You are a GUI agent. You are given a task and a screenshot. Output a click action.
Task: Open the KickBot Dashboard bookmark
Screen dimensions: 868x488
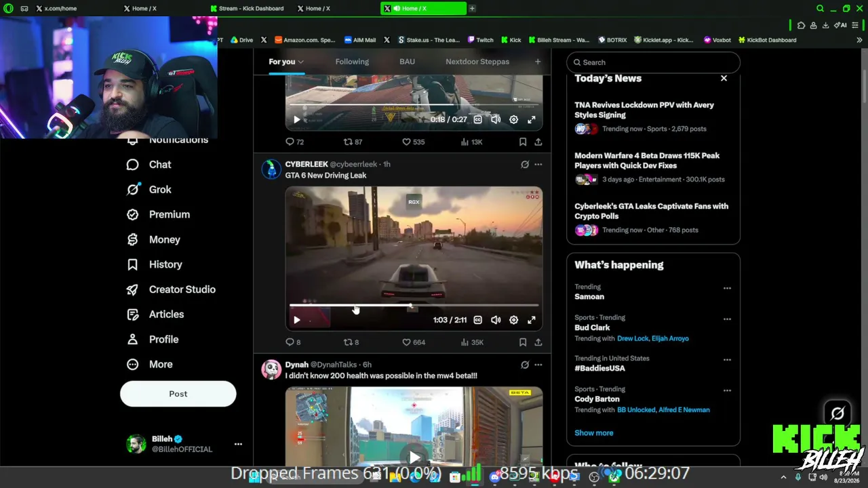(767, 40)
